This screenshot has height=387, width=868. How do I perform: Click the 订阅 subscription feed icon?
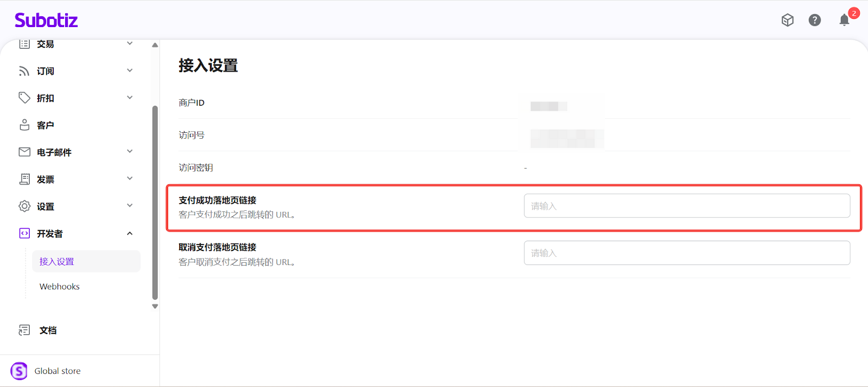(24, 71)
